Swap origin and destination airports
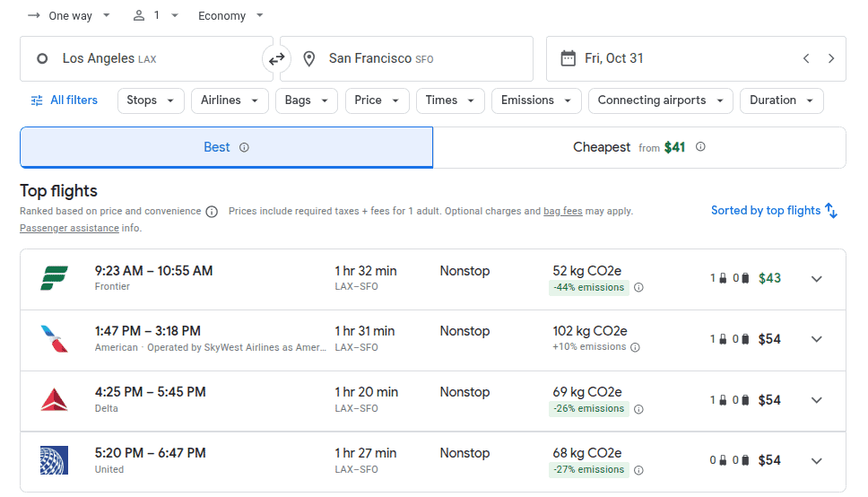The height and width of the screenshot is (497, 868). click(276, 58)
